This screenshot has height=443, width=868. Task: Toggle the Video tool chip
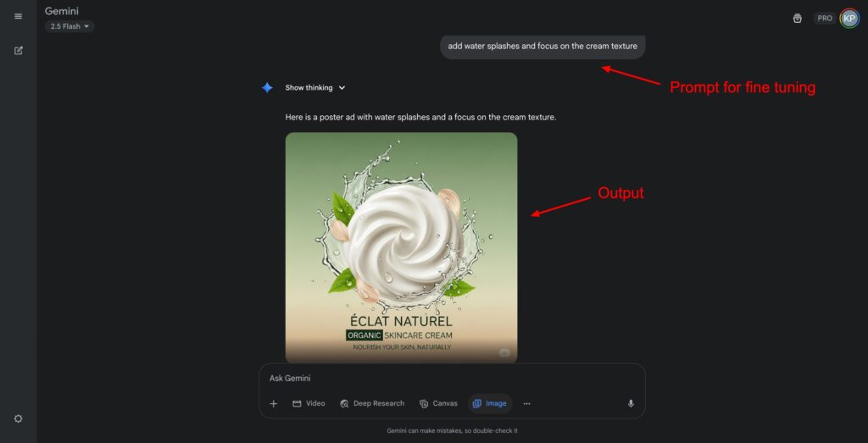click(309, 404)
